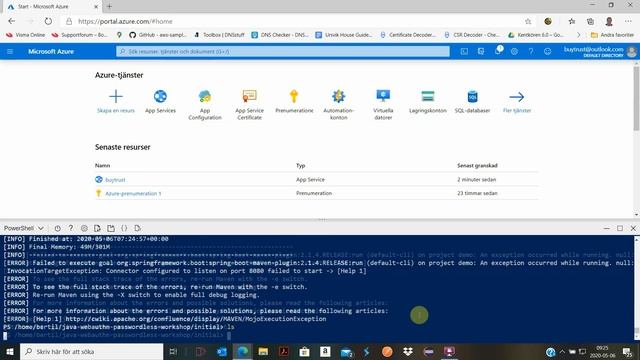Open browser favorites list icon
Viewport: 640px width, 360px height.
pos(571,21)
